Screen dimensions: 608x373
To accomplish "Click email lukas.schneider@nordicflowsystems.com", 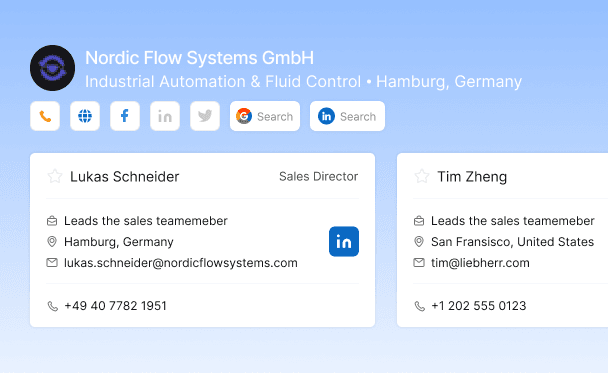I will (x=181, y=263).
